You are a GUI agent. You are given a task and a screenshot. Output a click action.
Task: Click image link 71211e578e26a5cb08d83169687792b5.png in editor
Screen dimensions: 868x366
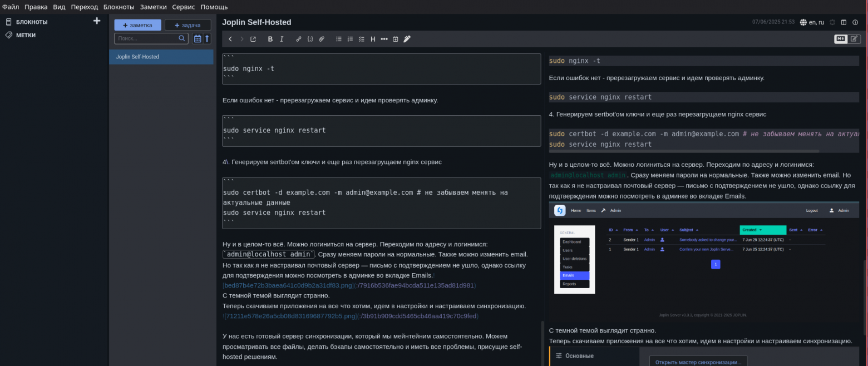290,316
